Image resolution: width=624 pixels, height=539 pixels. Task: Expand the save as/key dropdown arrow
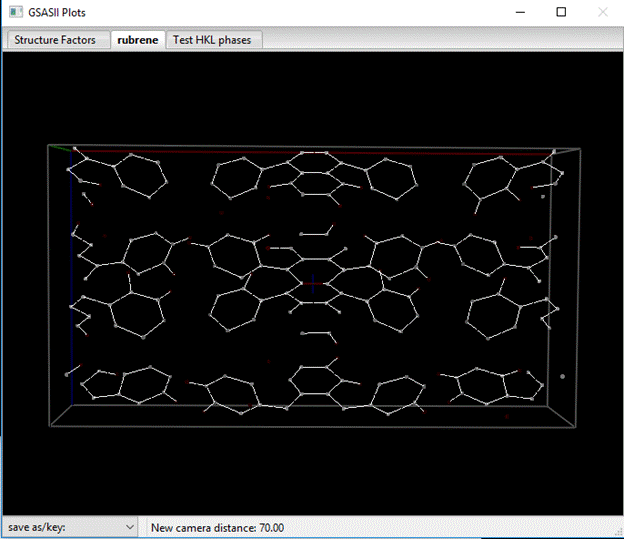[129, 527]
